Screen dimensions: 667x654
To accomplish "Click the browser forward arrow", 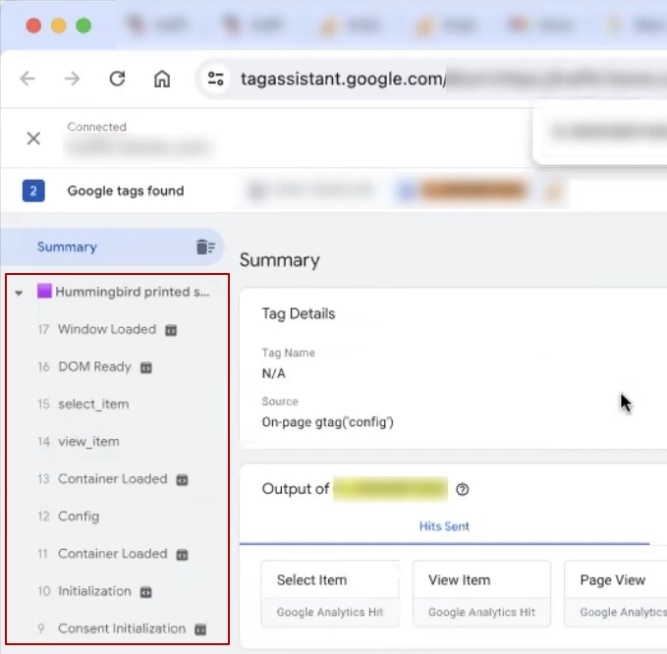I will pos(71,79).
